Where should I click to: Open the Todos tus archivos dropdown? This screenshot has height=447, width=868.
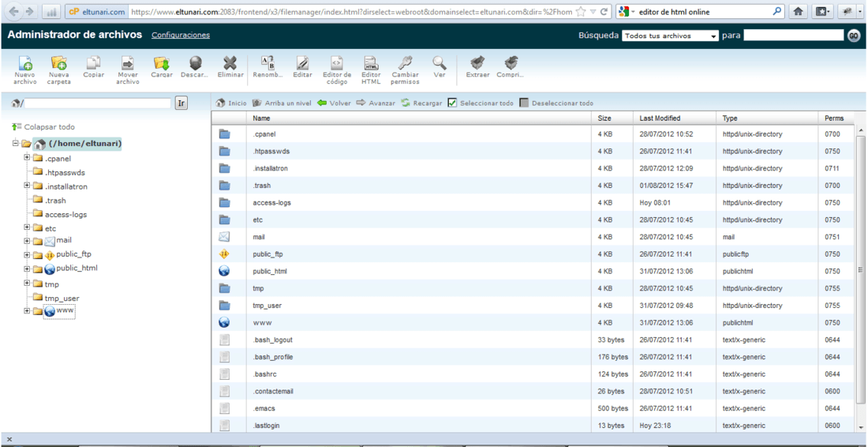(x=671, y=36)
